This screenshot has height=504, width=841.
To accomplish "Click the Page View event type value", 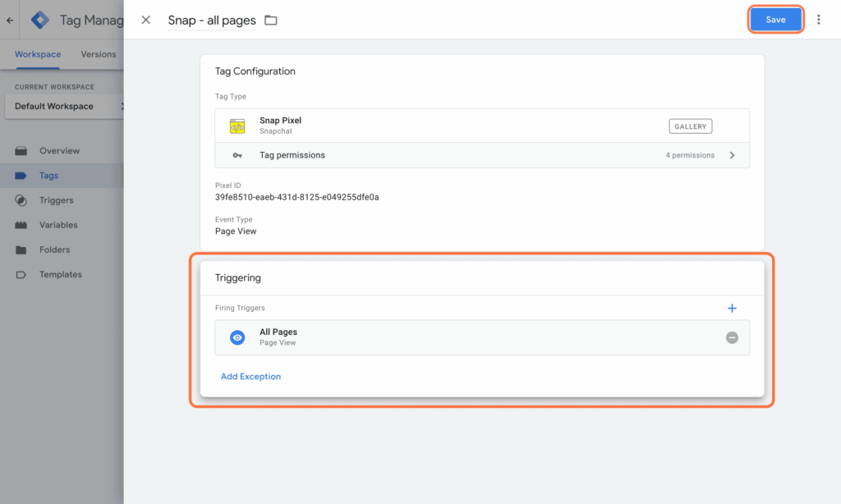I will (236, 231).
